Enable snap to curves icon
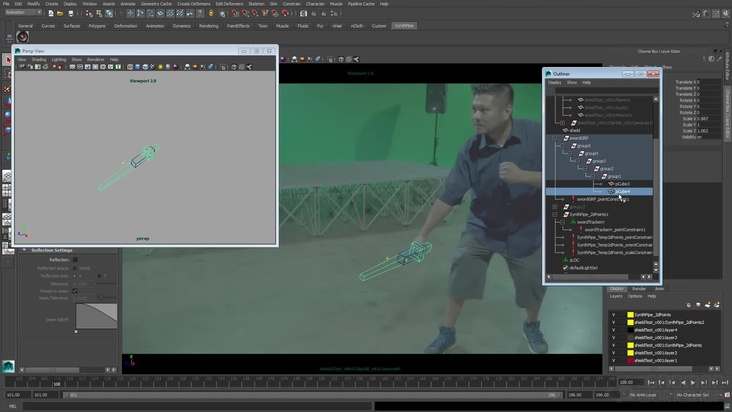 [x=245, y=14]
